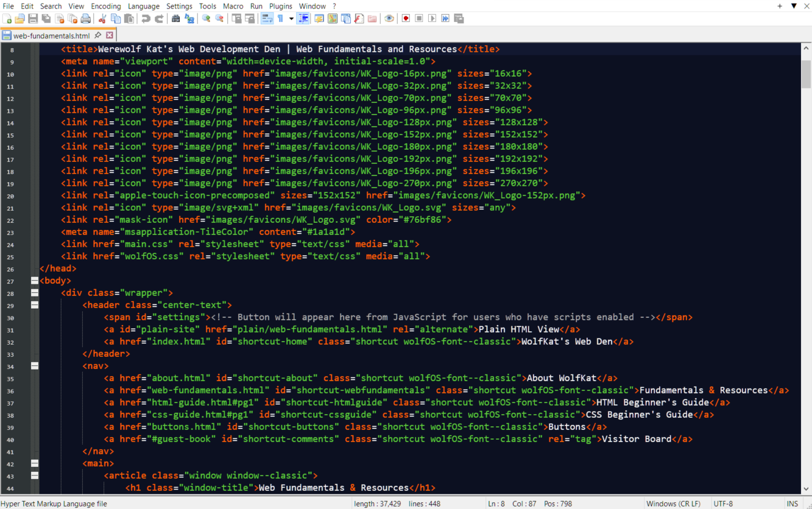The height and width of the screenshot is (509, 812).
Task: Start recording a macro
Action: pos(406,18)
